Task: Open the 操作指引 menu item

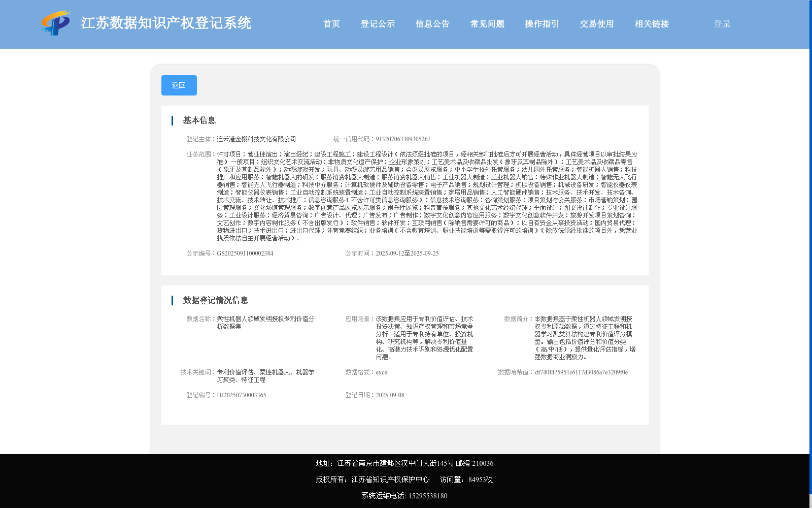Action: tap(542, 24)
